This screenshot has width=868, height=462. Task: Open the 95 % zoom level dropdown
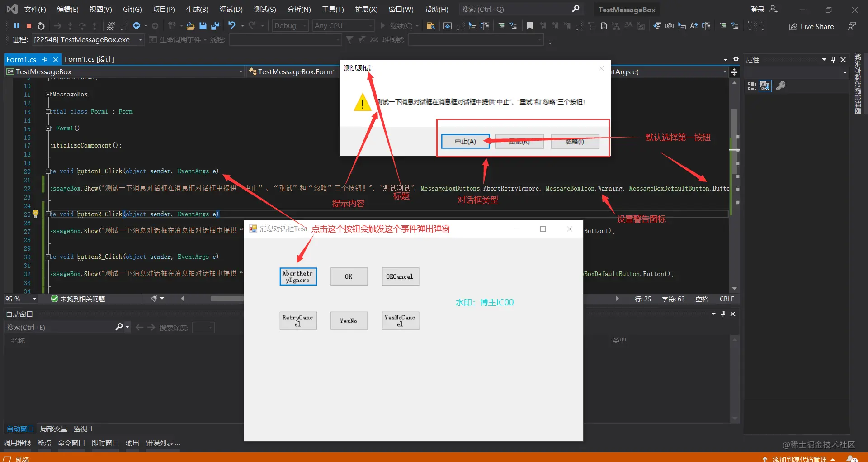[x=20, y=299]
